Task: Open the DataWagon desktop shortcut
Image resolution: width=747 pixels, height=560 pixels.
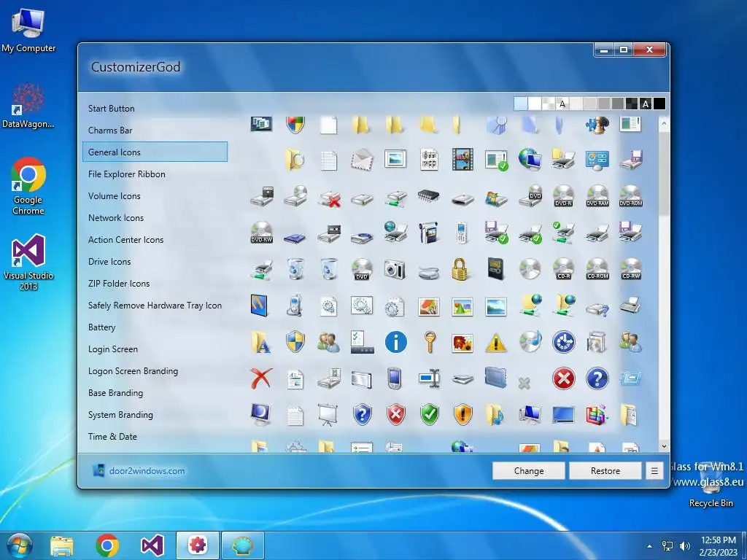Action: click(x=28, y=106)
